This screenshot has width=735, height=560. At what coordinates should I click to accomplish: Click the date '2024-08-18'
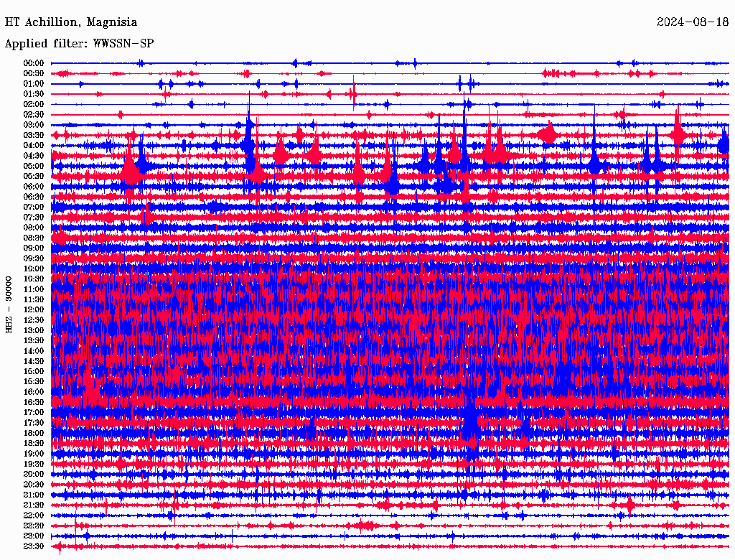click(x=693, y=22)
